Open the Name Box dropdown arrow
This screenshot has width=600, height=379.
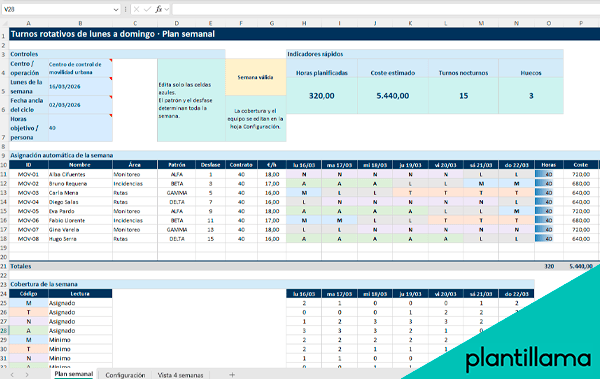pyautogui.click(x=116, y=10)
